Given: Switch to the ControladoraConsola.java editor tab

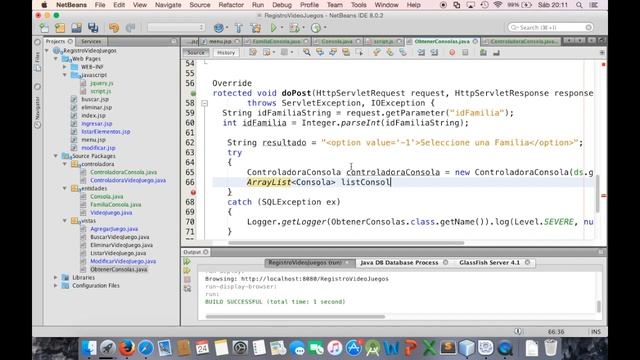Looking at the screenshot, I should coord(522,41).
